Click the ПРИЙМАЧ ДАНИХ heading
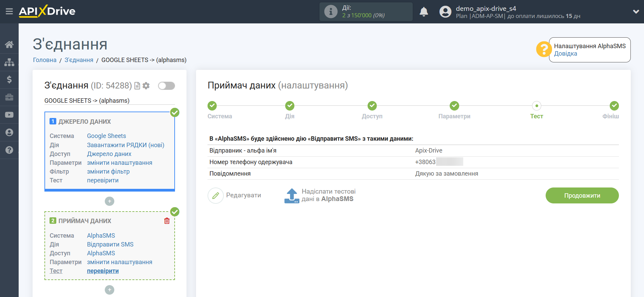Image resolution: width=644 pixels, height=297 pixels. click(x=85, y=221)
